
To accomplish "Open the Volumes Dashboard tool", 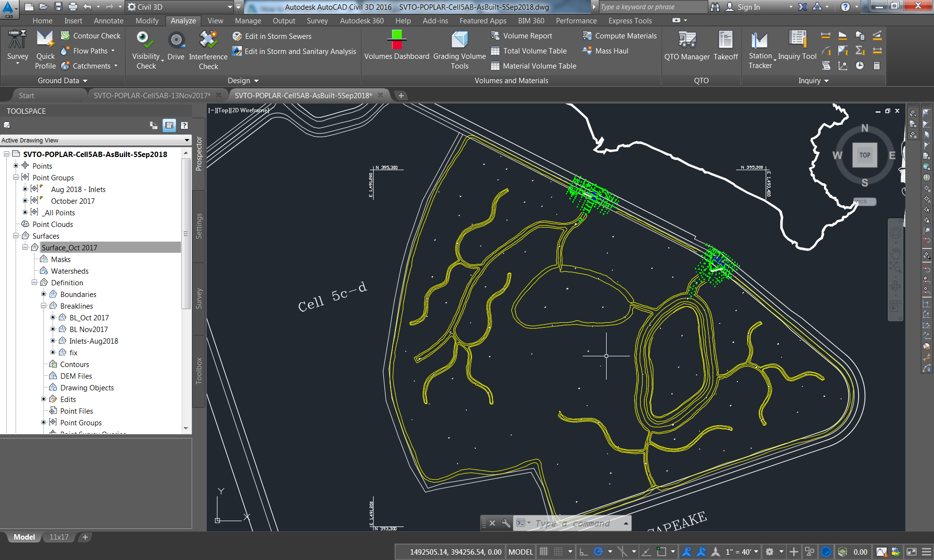I will [x=396, y=40].
